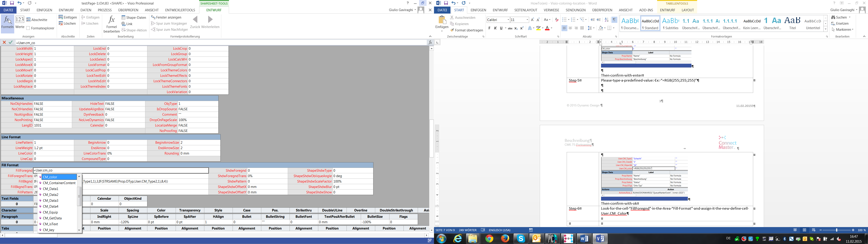Click Shape-Daten in the Visio ribbon

(x=134, y=18)
